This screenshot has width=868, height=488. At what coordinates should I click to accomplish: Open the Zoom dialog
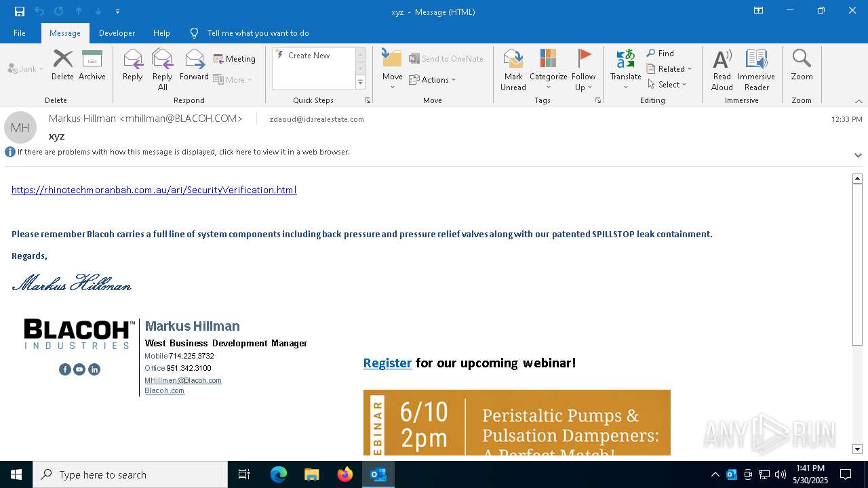802,65
